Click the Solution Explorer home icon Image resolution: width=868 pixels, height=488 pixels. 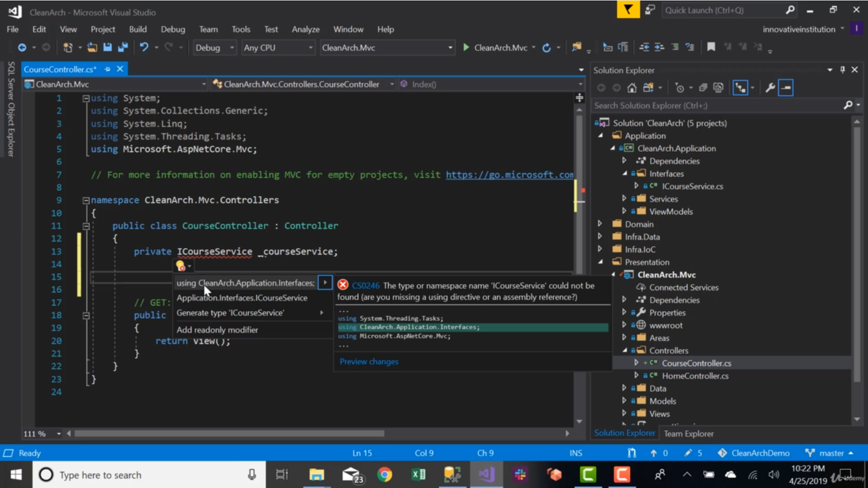coord(632,87)
